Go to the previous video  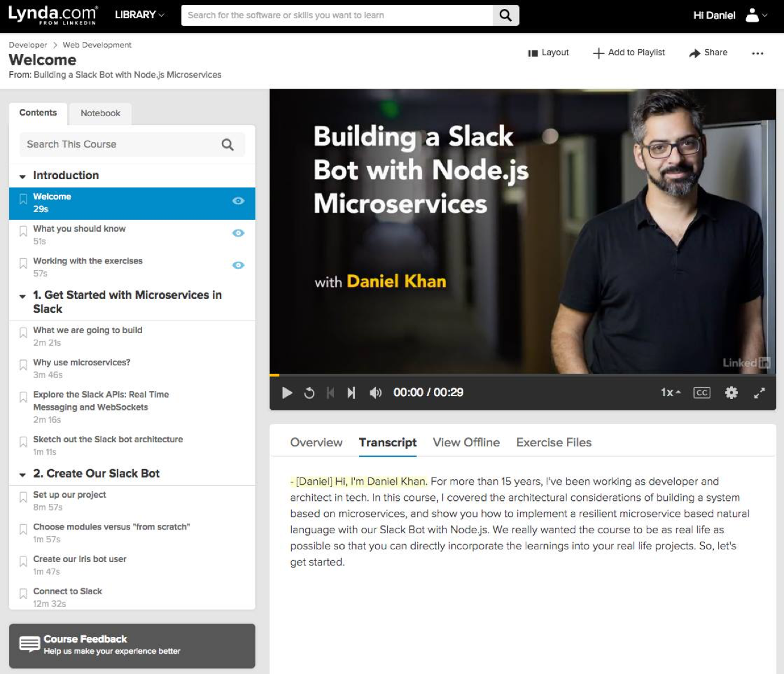pyautogui.click(x=330, y=393)
